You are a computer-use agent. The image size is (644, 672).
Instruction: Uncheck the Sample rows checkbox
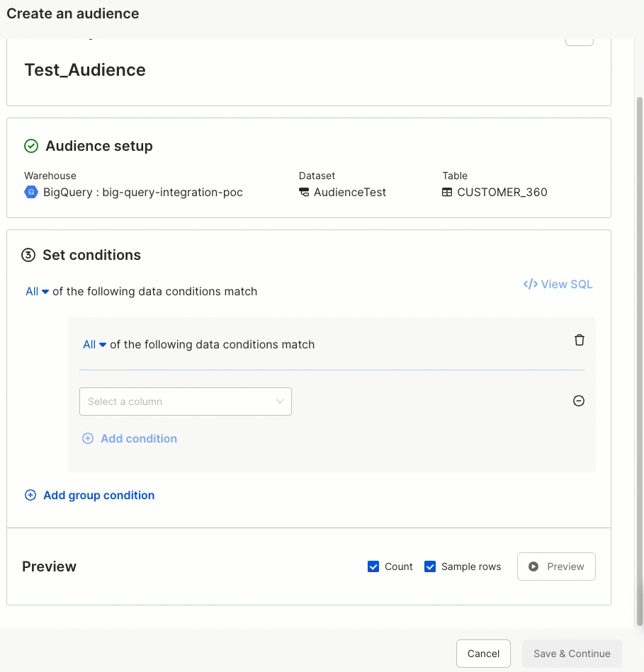430,566
